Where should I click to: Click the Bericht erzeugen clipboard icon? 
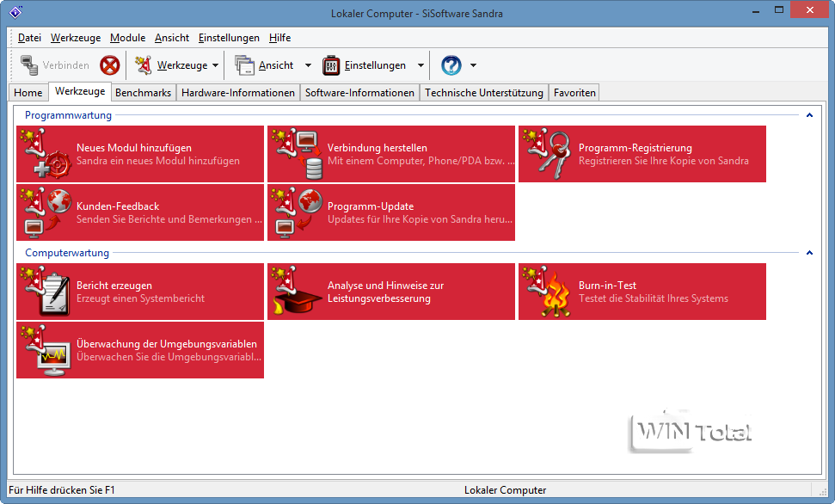46,291
